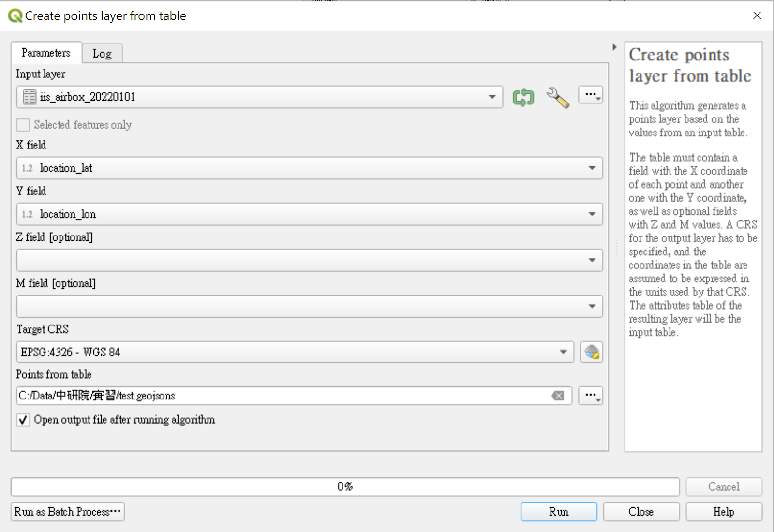Select the Parameters tab
The image size is (774, 532).
pyautogui.click(x=46, y=53)
